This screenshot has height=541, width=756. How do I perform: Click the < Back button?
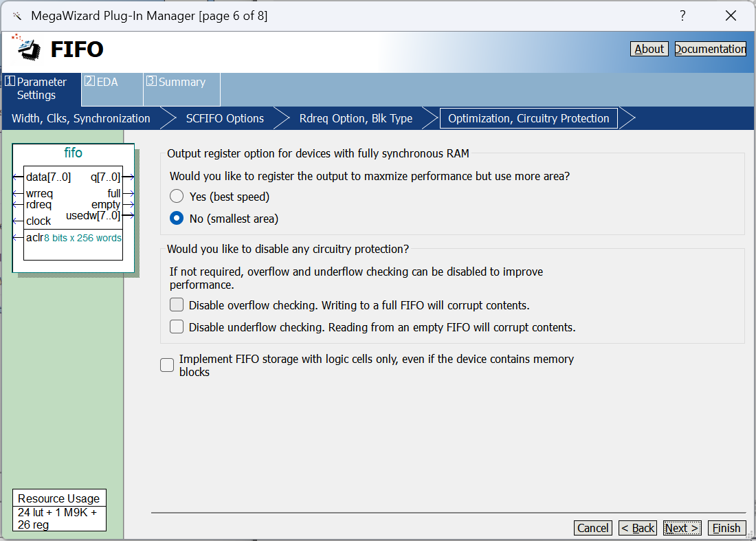point(637,528)
